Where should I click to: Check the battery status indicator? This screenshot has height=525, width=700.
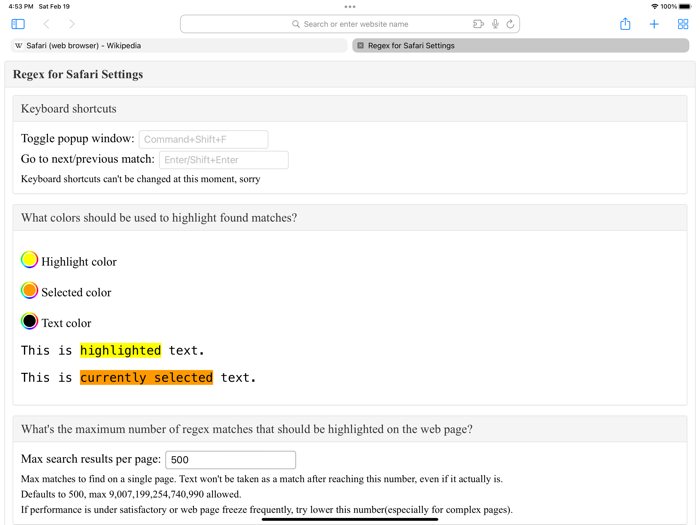point(685,7)
